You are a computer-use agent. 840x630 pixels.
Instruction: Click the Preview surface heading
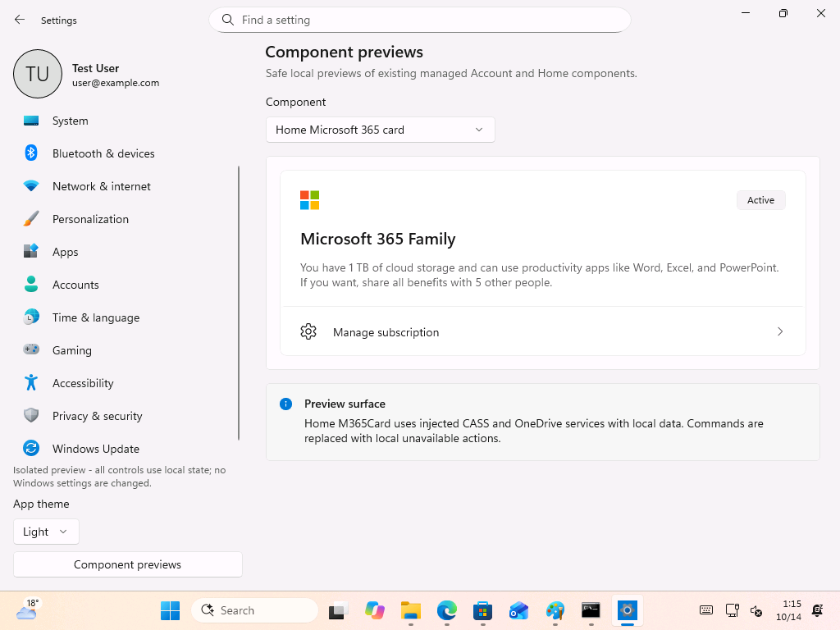[345, 404]
